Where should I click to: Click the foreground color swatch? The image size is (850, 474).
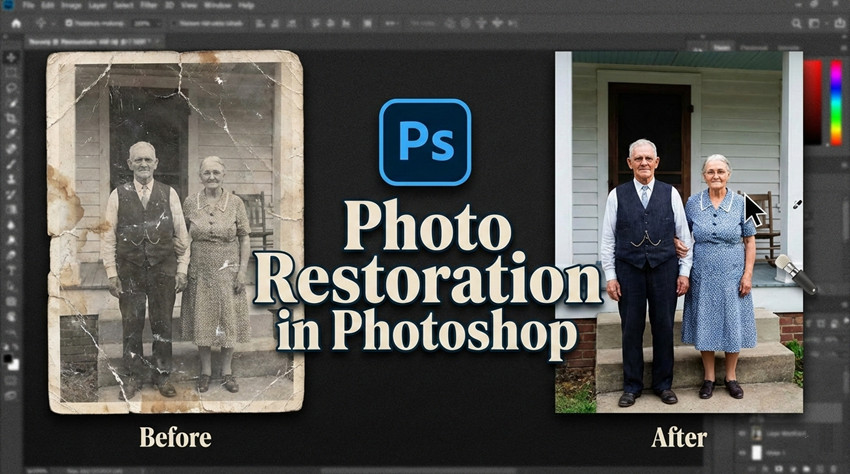tap(8, 358)
